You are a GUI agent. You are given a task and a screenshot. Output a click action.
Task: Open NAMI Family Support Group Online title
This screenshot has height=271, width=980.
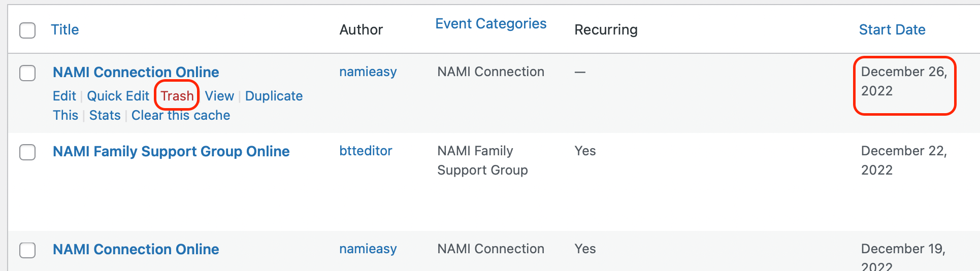click(171, 151)
